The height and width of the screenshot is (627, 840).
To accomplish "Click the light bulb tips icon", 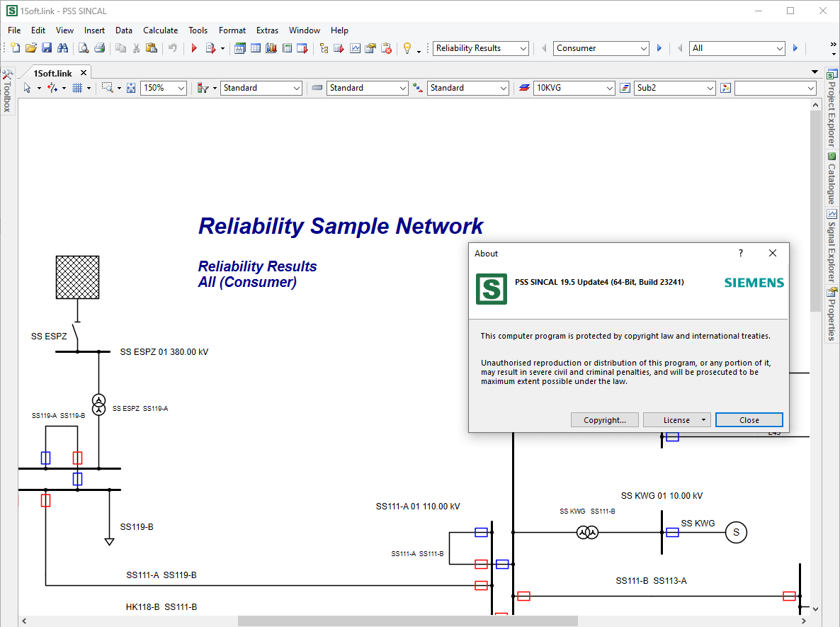I will point(407,48).
